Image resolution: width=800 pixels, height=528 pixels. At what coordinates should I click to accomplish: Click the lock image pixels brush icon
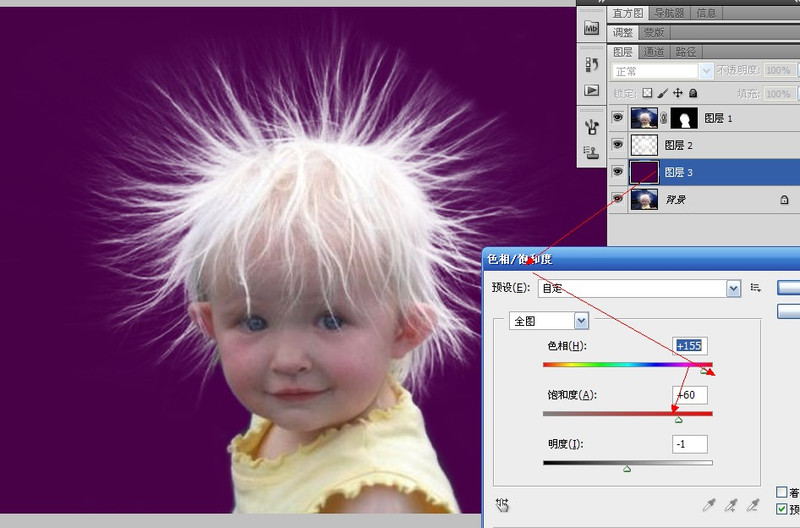click(x=662, y=93)
